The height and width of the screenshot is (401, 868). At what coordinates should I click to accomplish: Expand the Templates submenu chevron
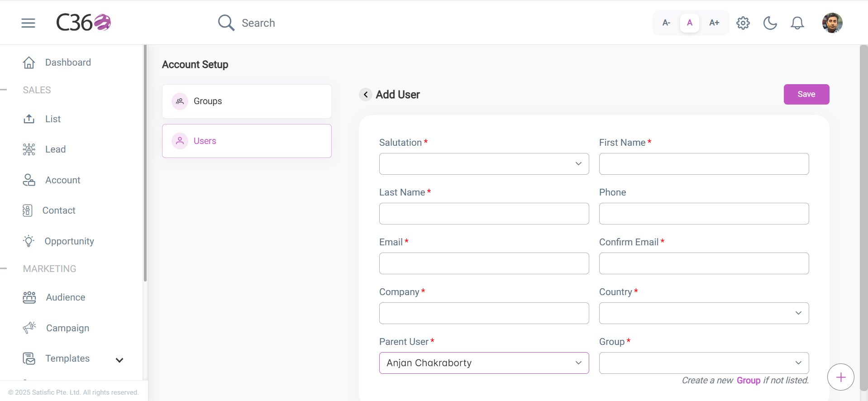point(119,360)
